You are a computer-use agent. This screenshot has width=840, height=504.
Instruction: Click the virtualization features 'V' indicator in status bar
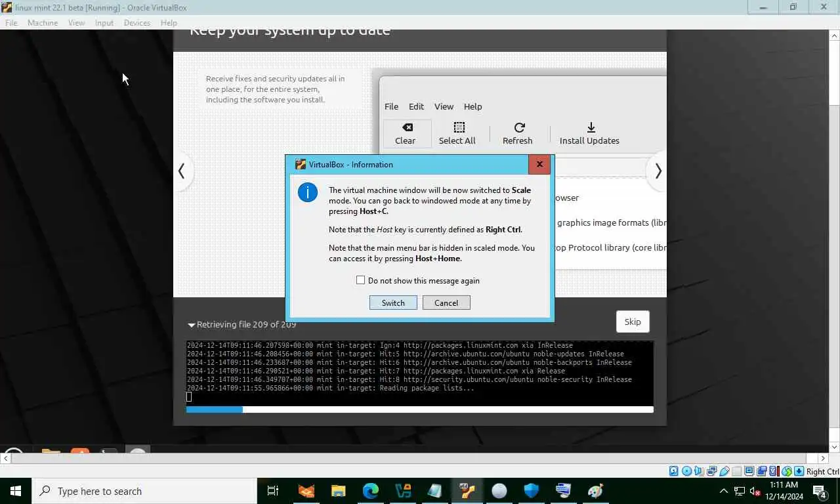coord(774,471)
